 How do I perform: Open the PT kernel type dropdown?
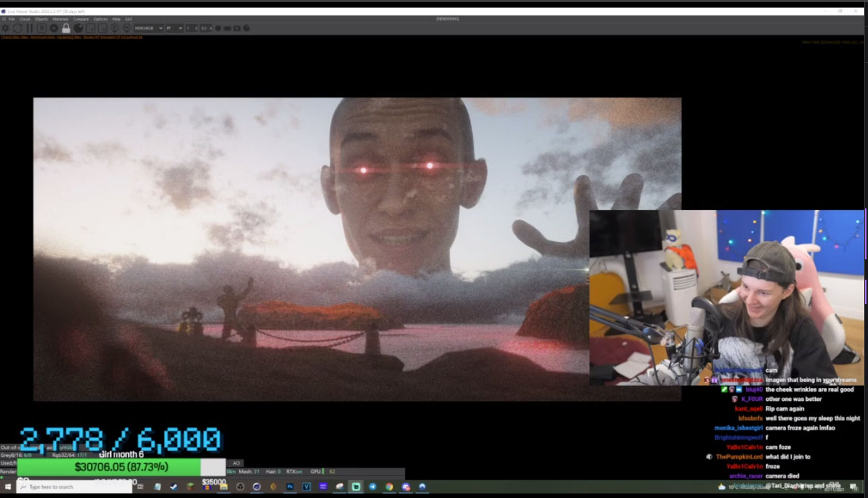174,28
